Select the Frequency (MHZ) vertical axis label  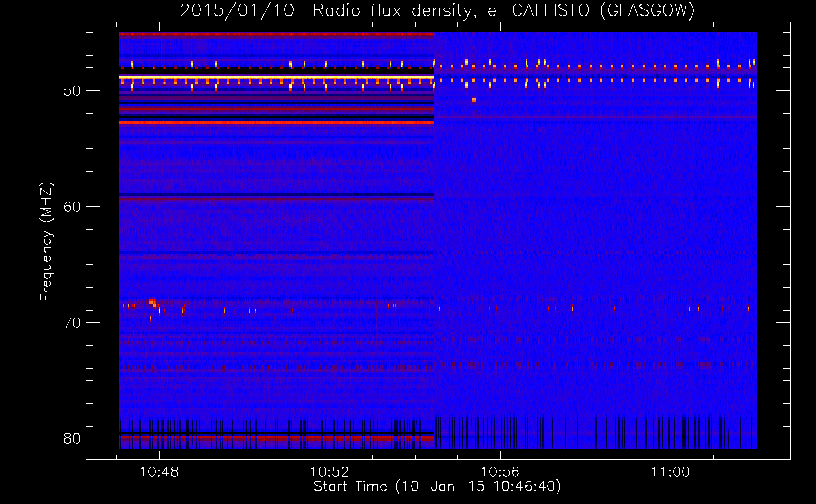[x=46, y=242]
